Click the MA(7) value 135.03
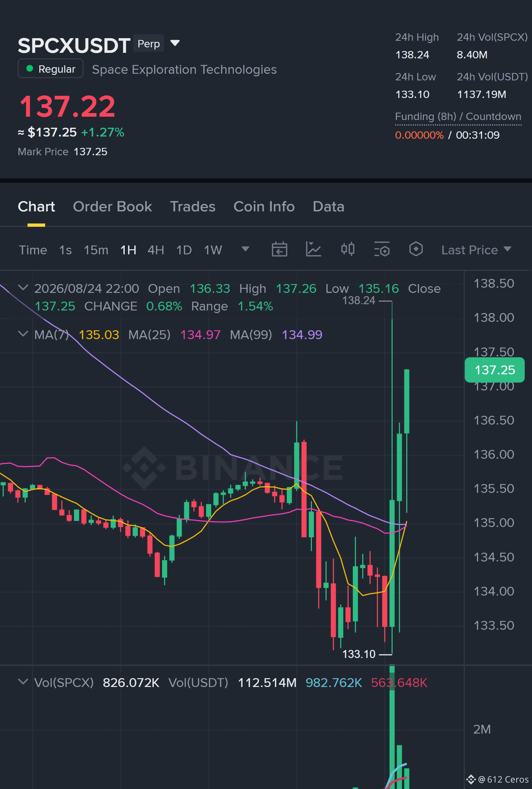532x789 pixels. [x=99, y=335]
